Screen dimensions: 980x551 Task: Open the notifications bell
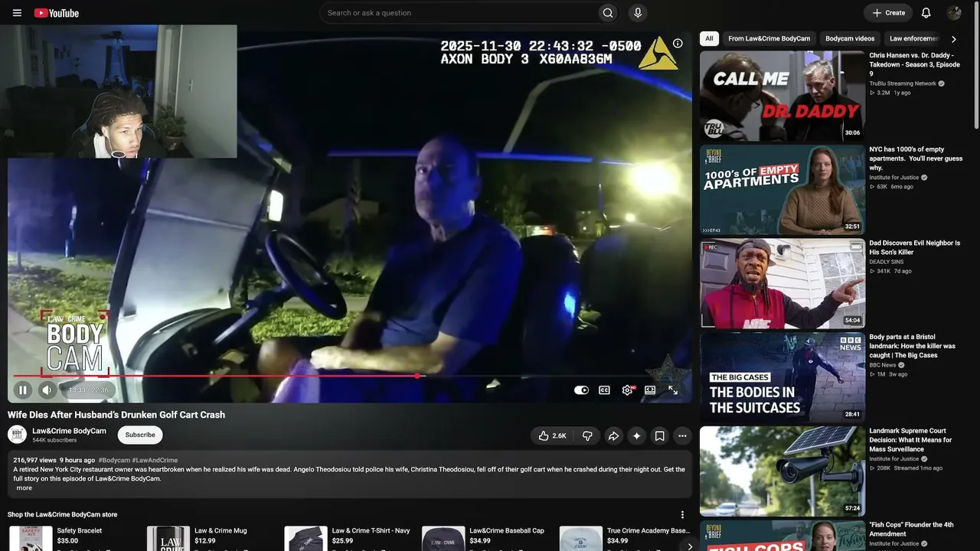point(926,13)
